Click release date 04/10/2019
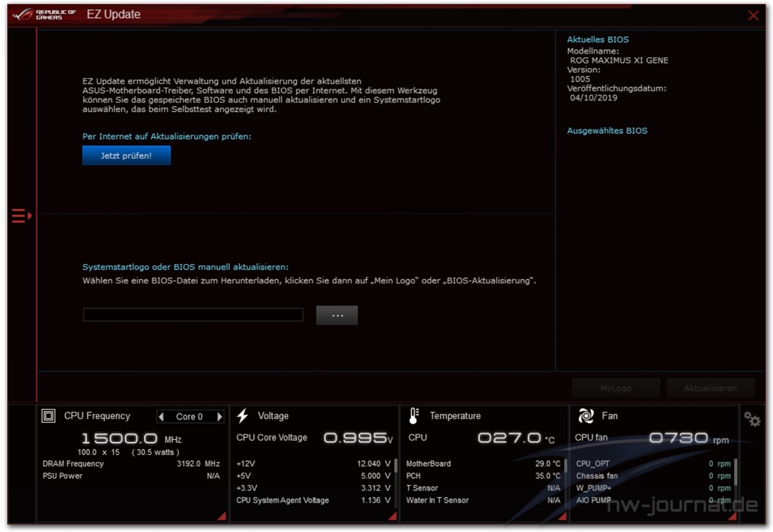773x532 pixels. tap(594, 98)
